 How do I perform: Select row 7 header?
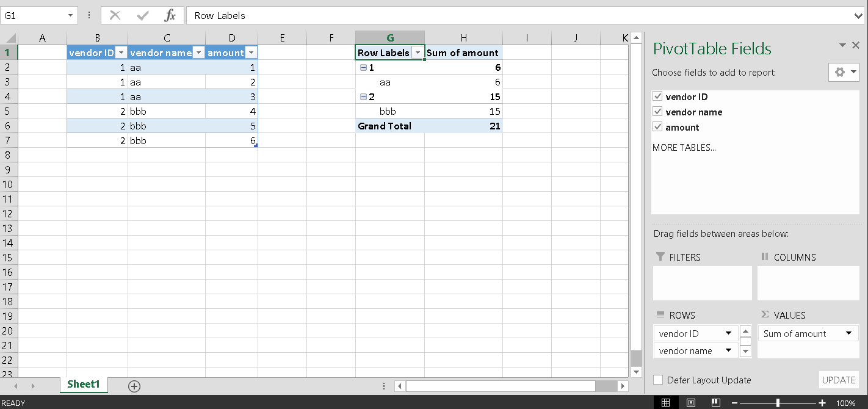(9, 140)
